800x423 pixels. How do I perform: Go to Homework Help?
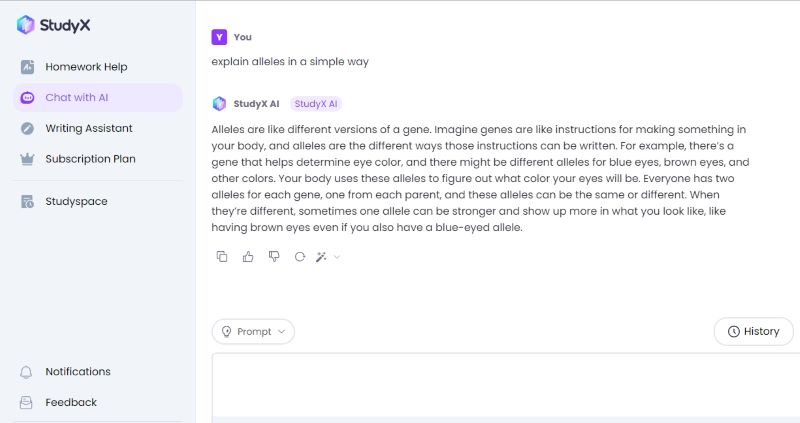click(x=85, y=67)
